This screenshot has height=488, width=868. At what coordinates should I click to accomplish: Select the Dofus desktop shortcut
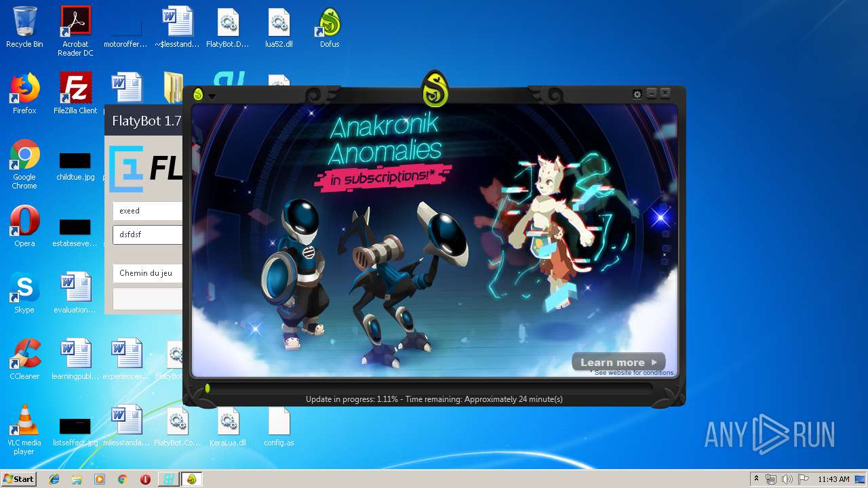330,27
